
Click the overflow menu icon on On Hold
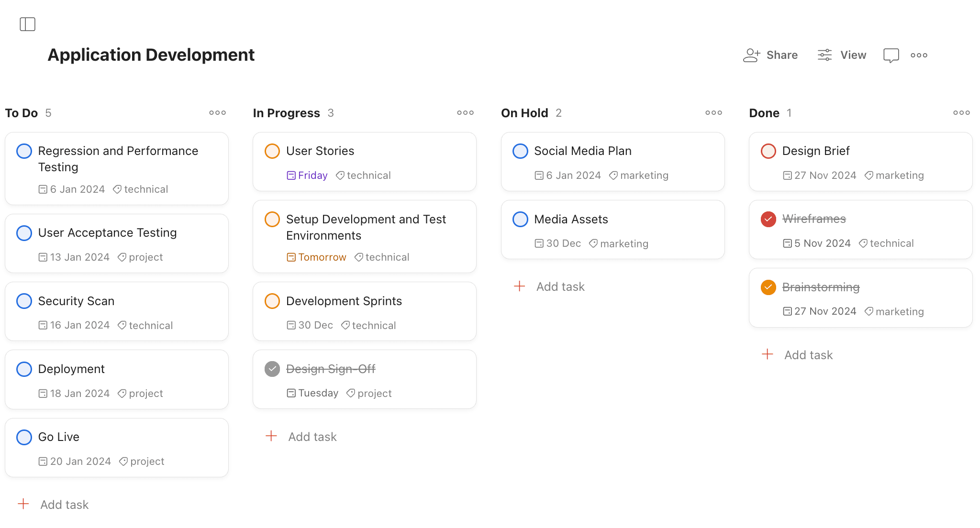pyautogui.click(x=713, y=112)
